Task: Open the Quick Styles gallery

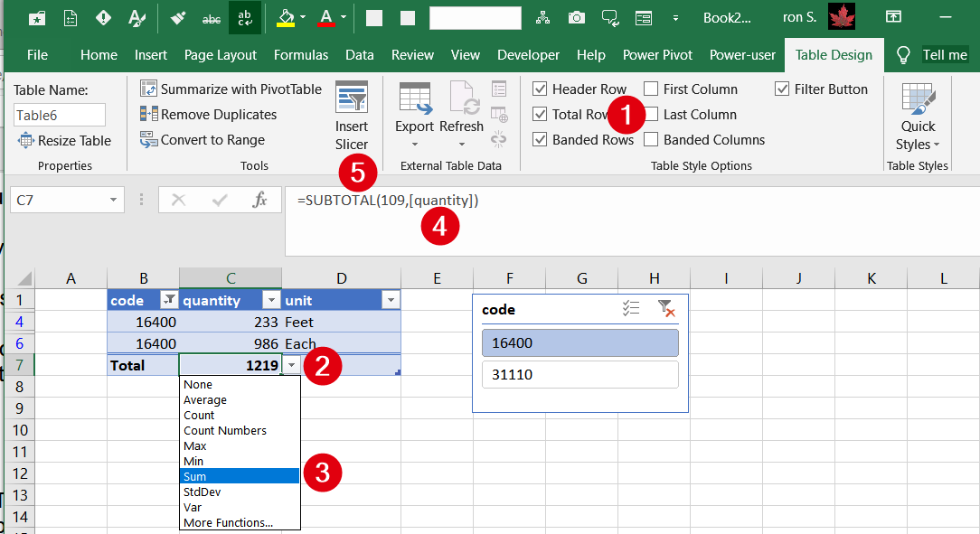Action: 918,117
